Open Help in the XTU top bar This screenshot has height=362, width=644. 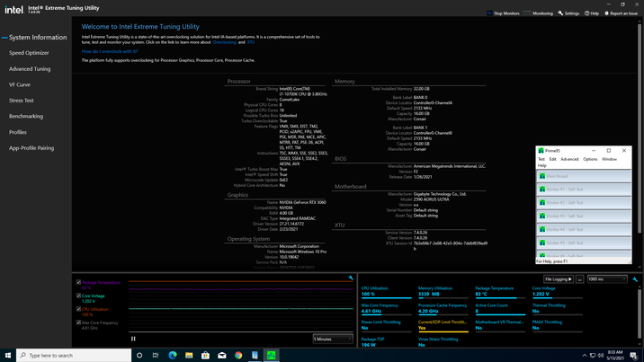click(592, 13)
